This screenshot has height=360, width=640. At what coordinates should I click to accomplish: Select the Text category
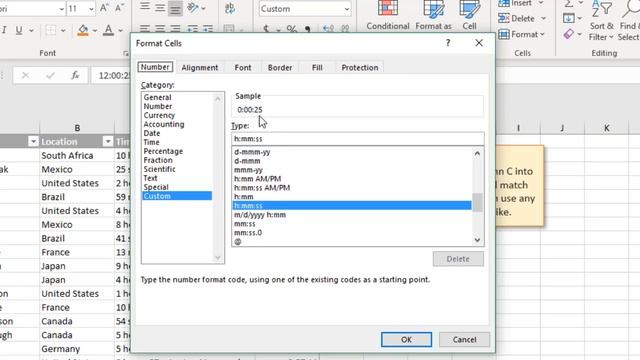(x=150, y=178)
